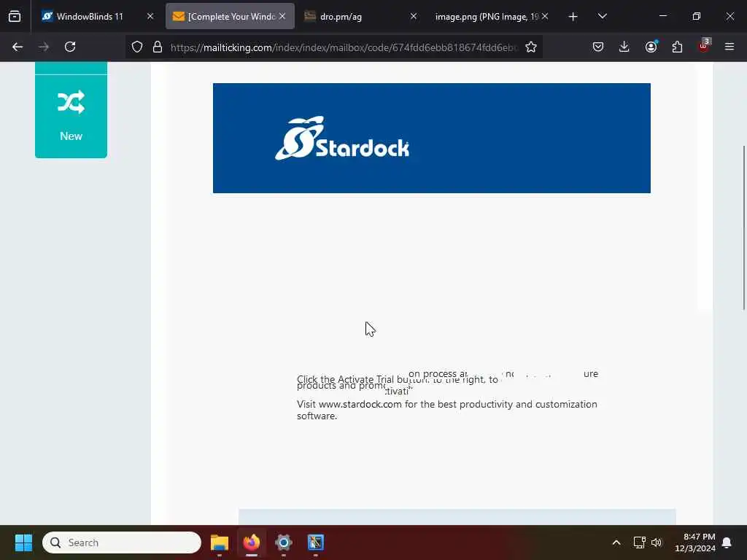
Task: Bookmark this page with star icon
Action: click(531, 47)
